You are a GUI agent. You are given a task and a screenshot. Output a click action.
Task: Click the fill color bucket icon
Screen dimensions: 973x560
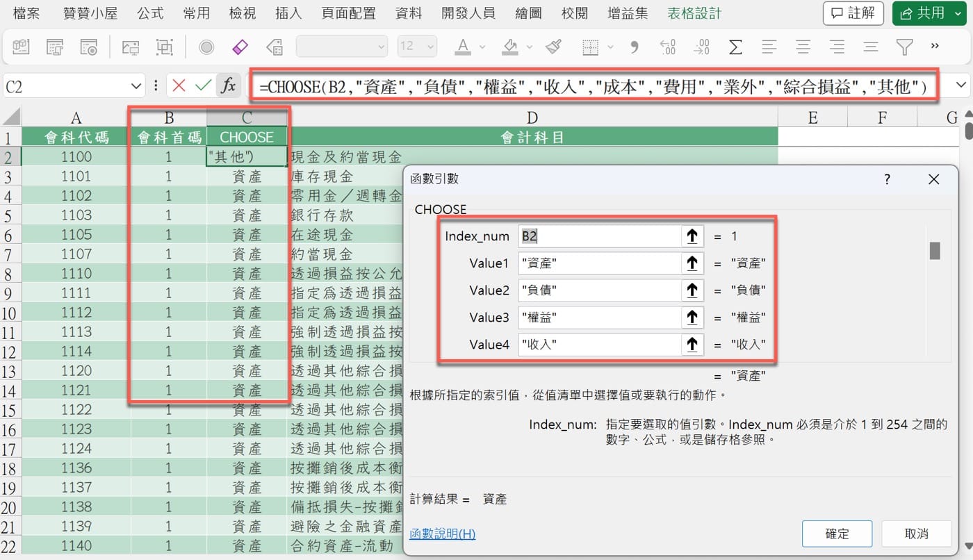tap(510, 47)
